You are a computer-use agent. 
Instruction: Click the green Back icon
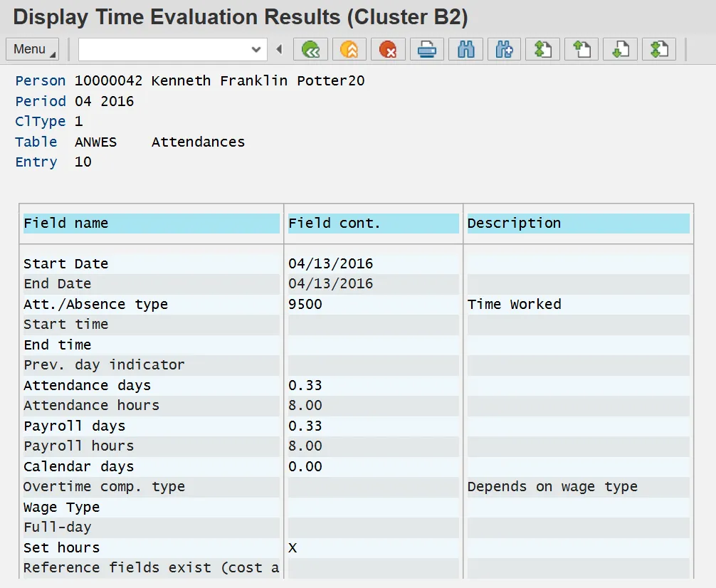pyautogui.click(x=310, y=50)
